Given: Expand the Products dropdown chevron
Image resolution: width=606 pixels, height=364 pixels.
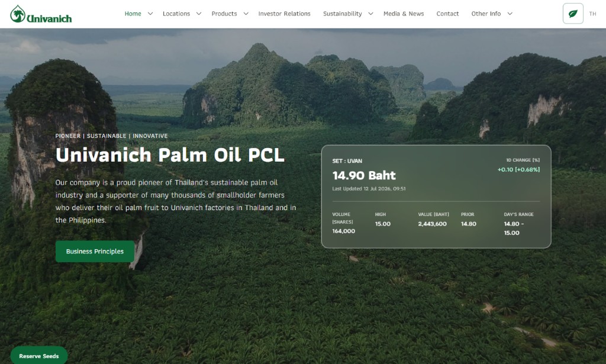Looking at the screenshot, I should (246, 14).
